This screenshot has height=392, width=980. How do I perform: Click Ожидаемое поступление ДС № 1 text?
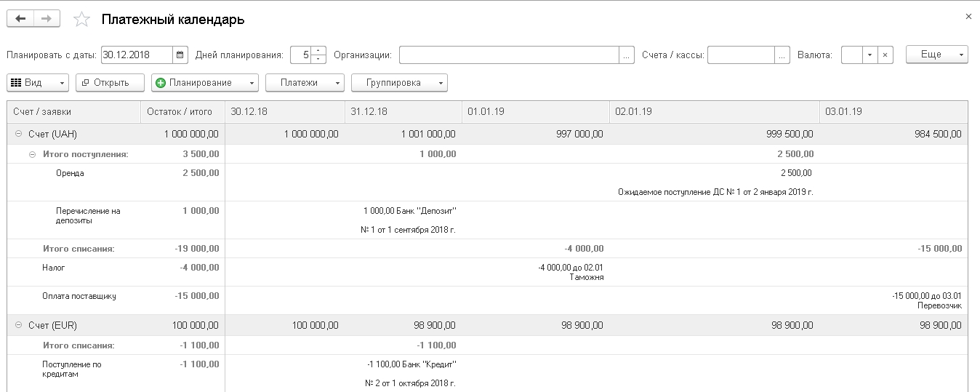715,192
